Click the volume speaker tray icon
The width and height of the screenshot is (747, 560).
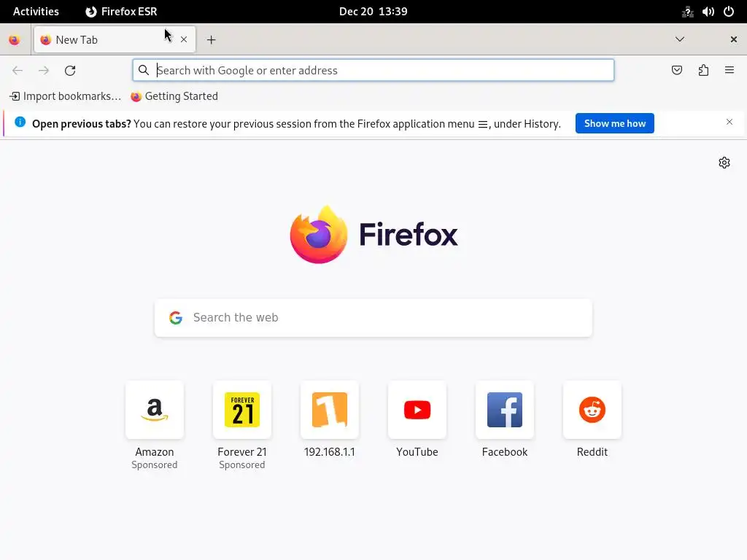708,12
